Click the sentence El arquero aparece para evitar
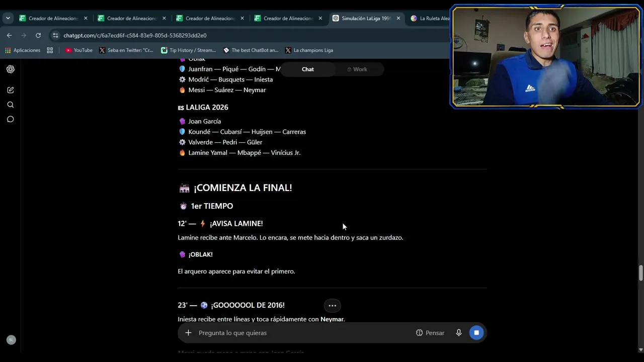Screen dimensions: 644x362 point(236,271)
